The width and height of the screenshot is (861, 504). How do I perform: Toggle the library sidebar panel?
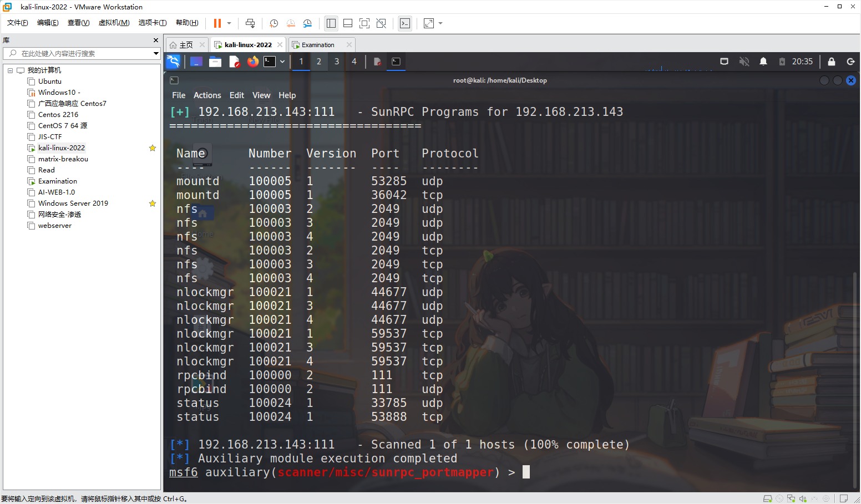pyautogui.click(x=331, y=23)
